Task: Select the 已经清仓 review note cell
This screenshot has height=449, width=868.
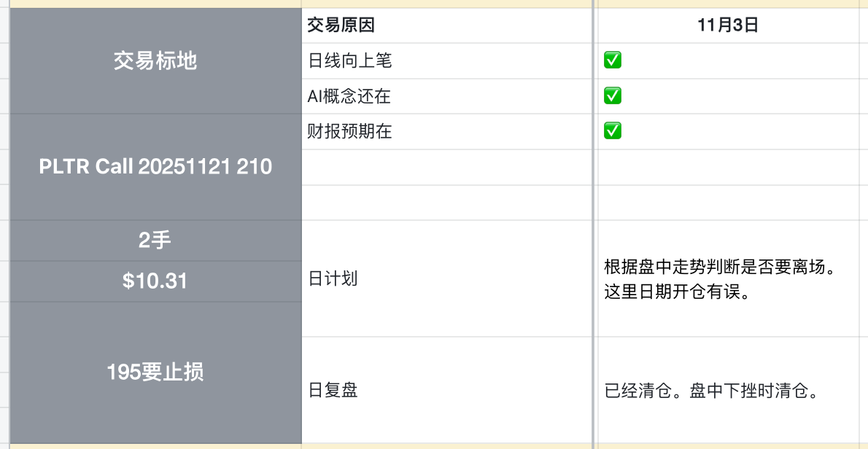Action: [728, 391]
